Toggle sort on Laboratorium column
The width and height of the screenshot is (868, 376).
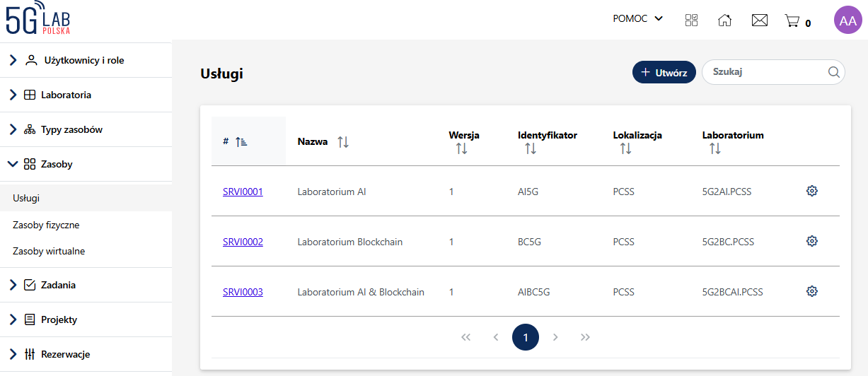point(715,148)
